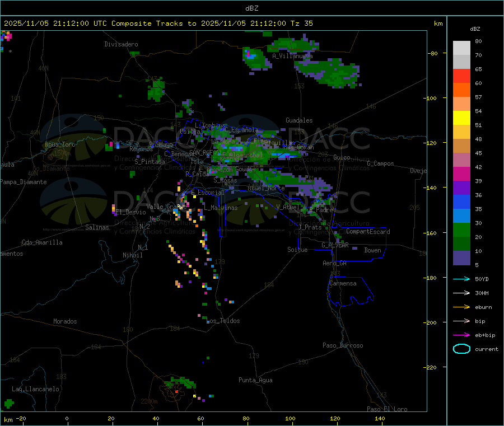Click the cyan 50YD arrow legend icon
The height and width of the screenshot is (426, 504).
[x=461, y=279]
